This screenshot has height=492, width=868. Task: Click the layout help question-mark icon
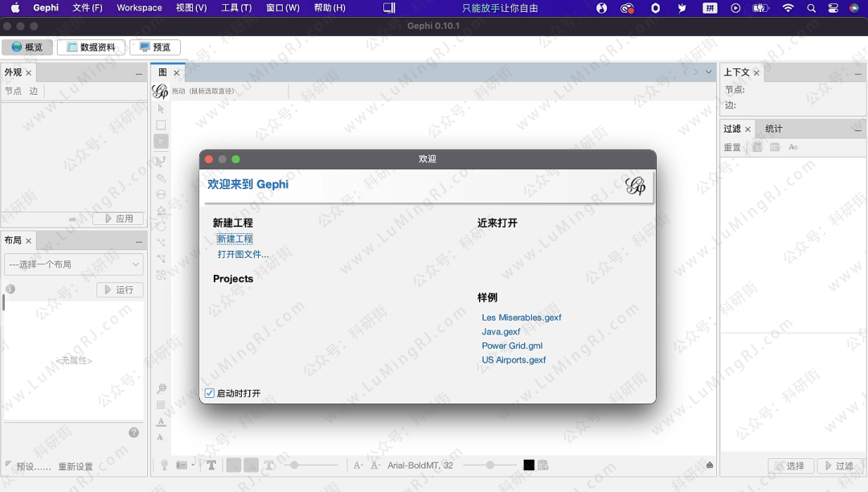[x=134, y=433]
